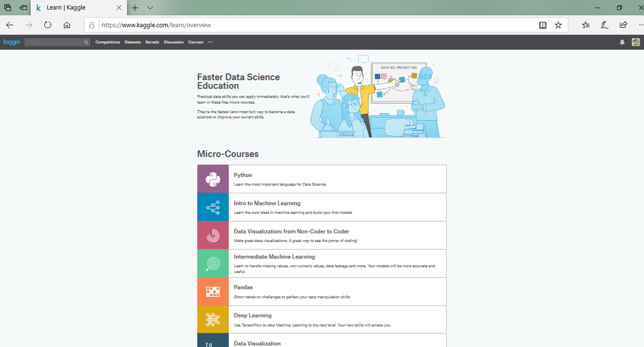The width and height of the screenshot is (644, 347).
Task: Click the Intro to Machine Learning icon
Action: (213, 207)
